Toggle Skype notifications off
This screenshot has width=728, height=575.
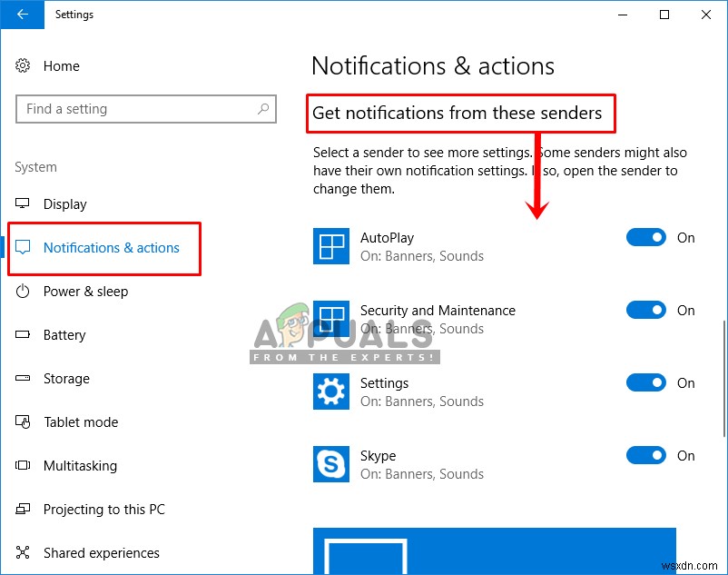[645, 455]
